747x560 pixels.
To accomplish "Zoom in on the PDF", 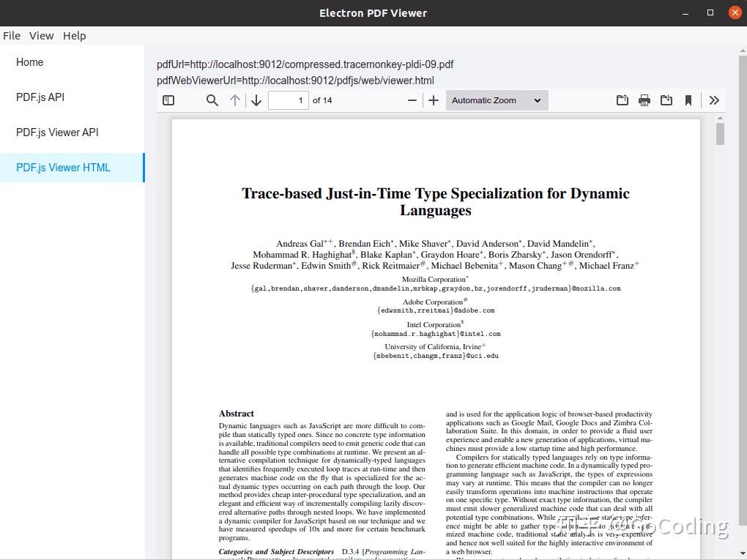I will click(x=433, y=100).
